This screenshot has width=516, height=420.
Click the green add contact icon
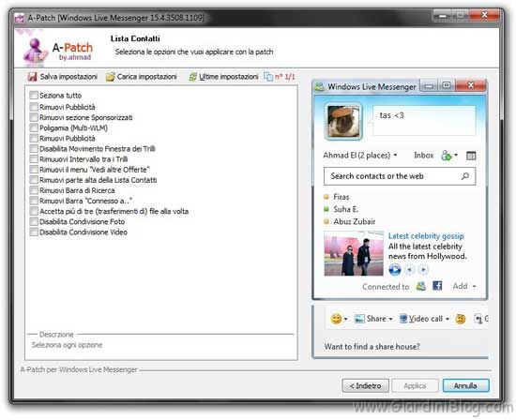(447, 156)
